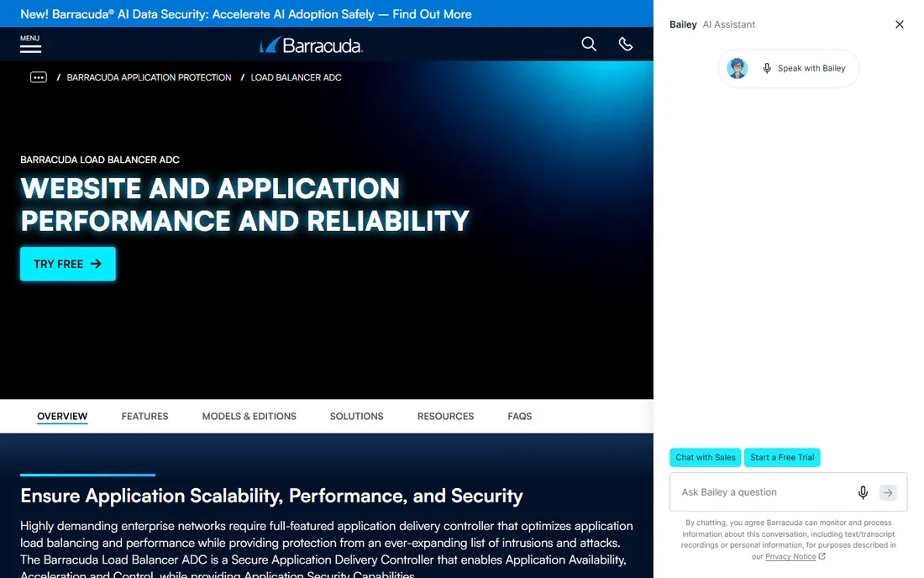Open the hamburger MENU icon
The image size is (924, 578).
[30, 45]
